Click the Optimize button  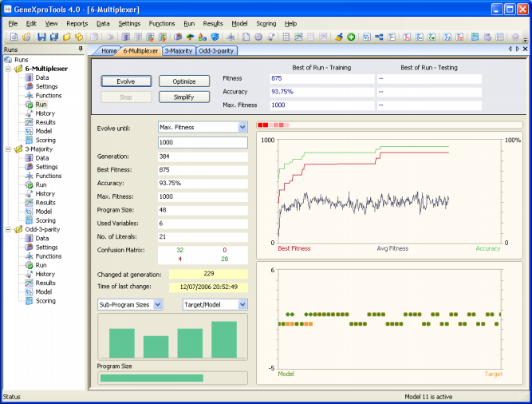tap(184, 81)
